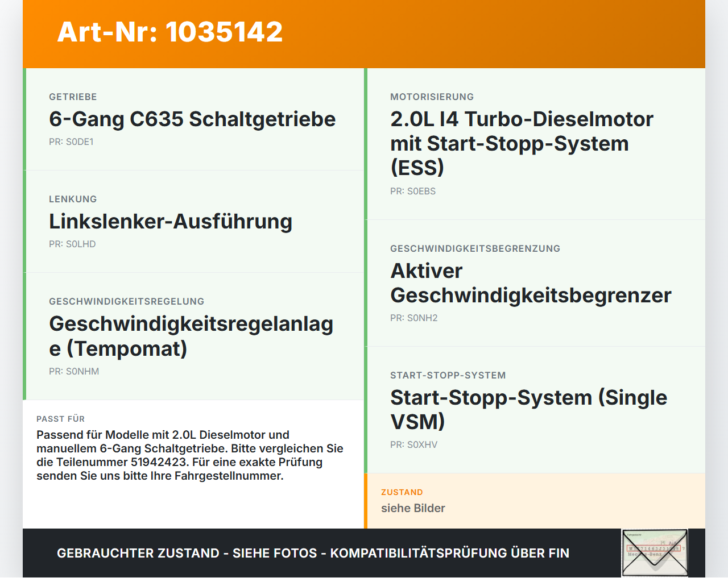Click the GETRIEBE label
Screen dimensions: 728x578
click(x=73, y=97)
